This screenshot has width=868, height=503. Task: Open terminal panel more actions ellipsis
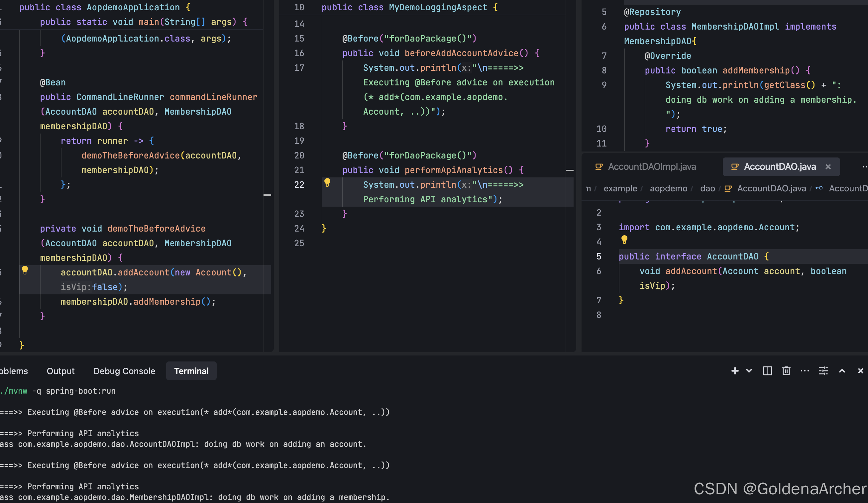click(805, 371)
